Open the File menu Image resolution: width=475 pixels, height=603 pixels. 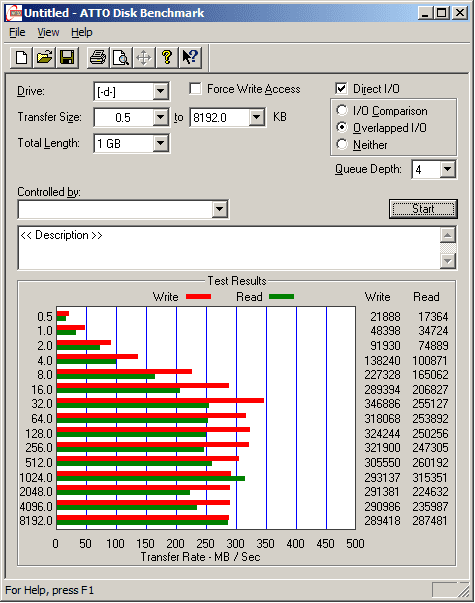[17, 33]
